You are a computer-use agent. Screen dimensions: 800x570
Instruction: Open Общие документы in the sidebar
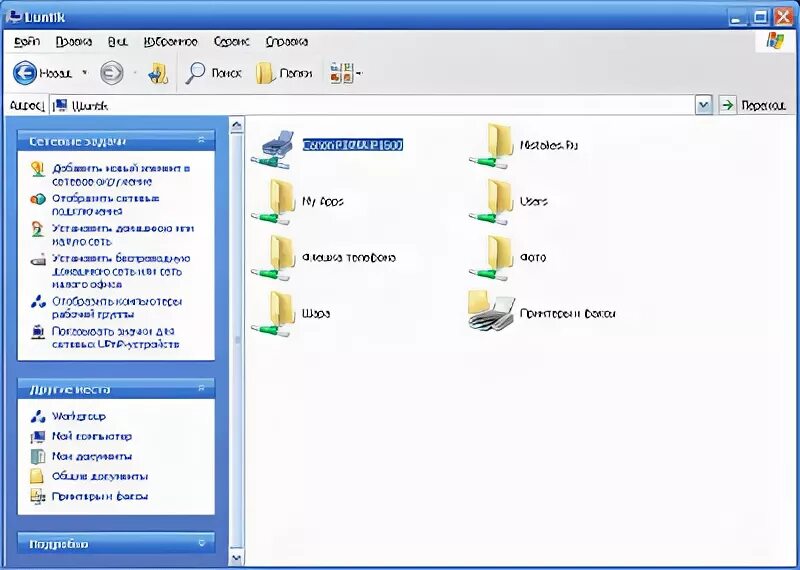tap(100, 476)
